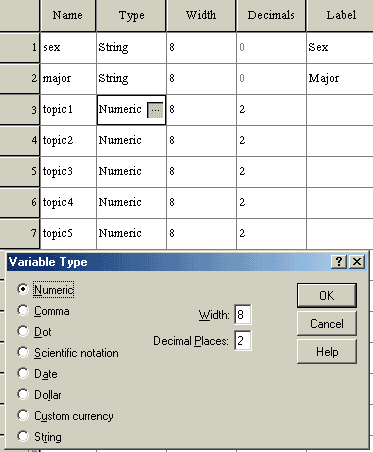Select row header number 4
Image resolution: width=373 pixels, height=452 pixels.
coord(20,140)
